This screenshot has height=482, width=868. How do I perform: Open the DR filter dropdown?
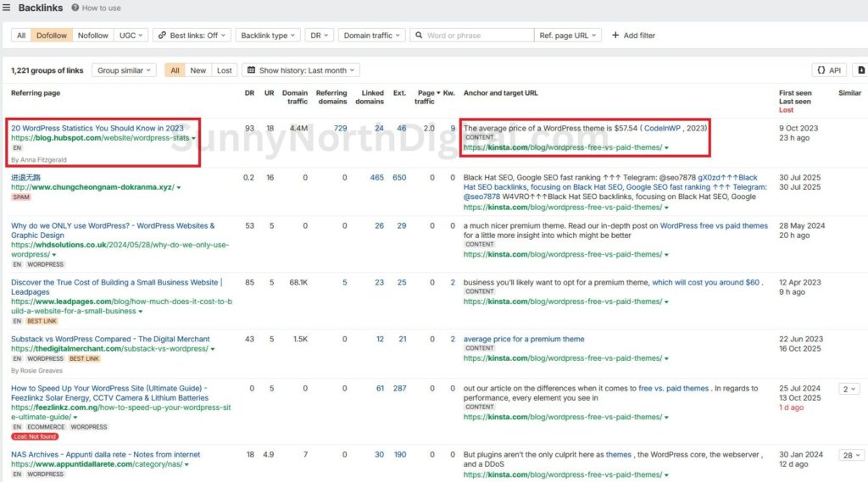point(319,36)
